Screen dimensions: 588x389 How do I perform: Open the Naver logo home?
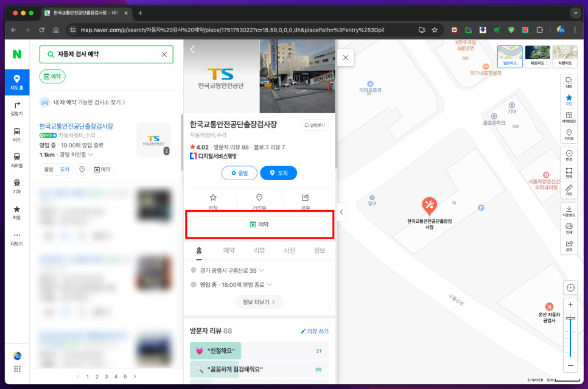17,54
